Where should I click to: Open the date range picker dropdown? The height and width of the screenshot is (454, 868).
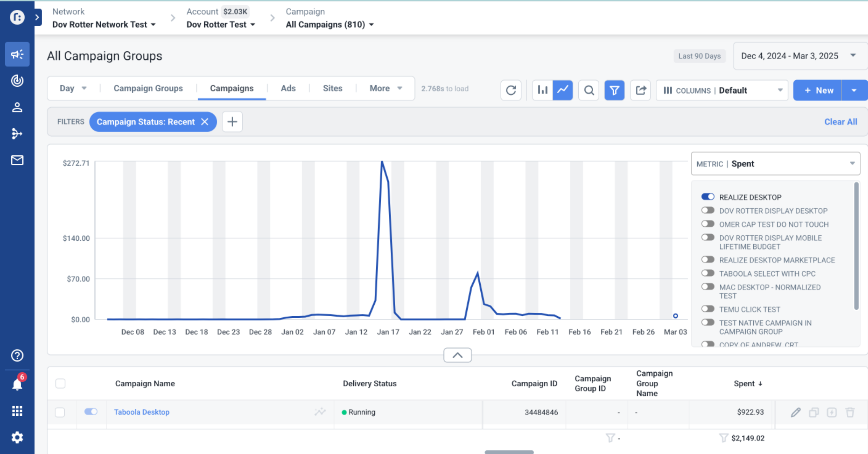[x=800, y=56]
